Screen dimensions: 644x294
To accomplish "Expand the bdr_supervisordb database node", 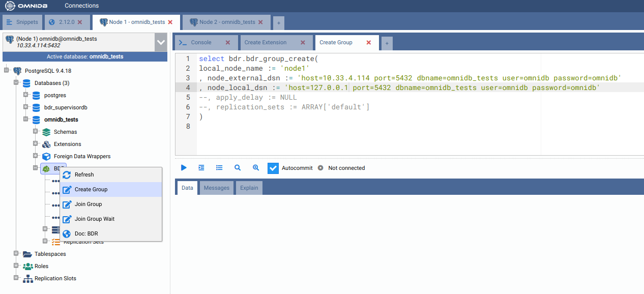I will pyautogui.click(x=26, y=107).
